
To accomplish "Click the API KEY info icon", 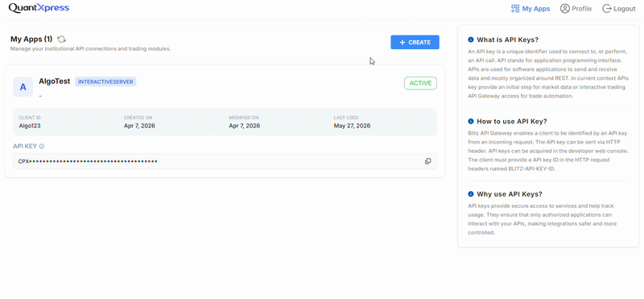I will 42,146.
